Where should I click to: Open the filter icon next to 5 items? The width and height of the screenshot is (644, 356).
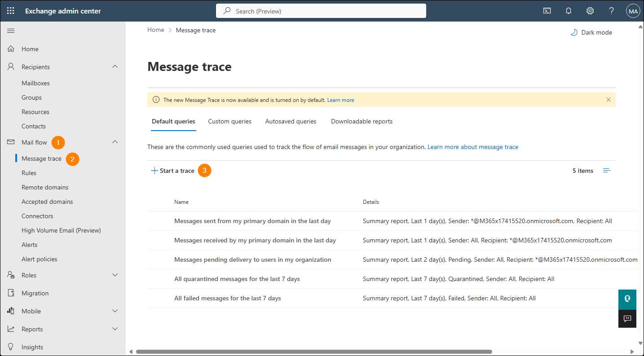click(606, 170)
